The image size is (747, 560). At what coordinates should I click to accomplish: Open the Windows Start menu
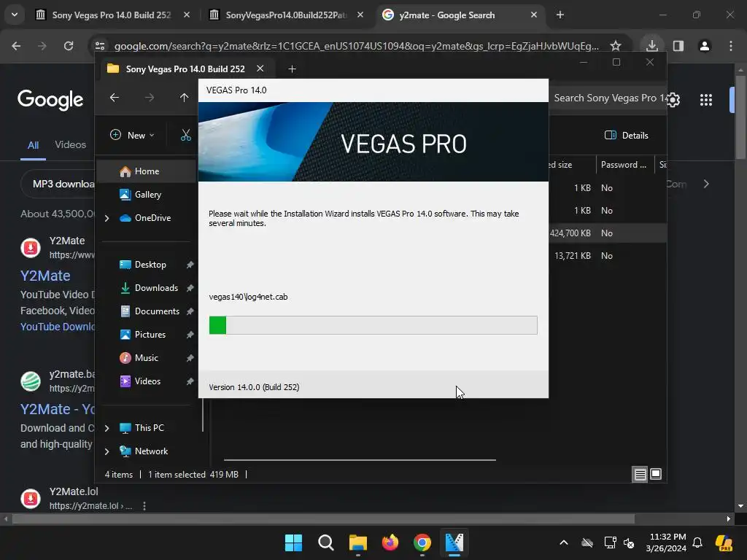[293, 542]
